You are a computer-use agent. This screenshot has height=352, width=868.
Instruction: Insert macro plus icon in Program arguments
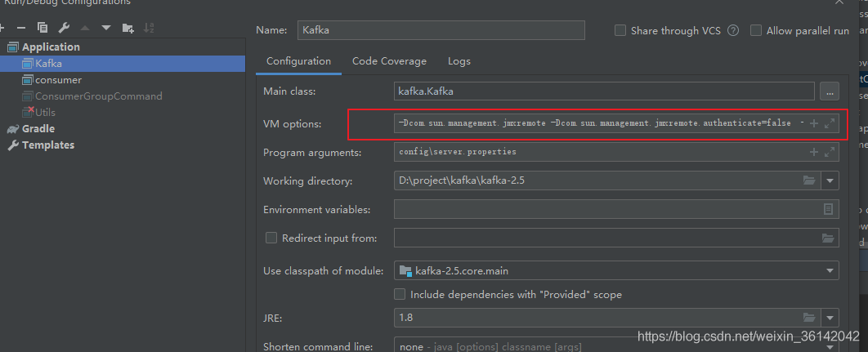tap(814, 152)
